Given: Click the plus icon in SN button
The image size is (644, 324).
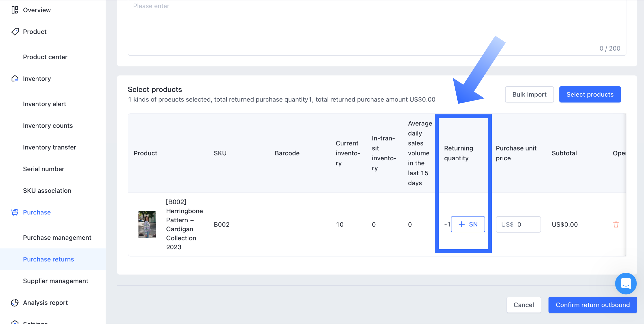Looking at the screenshot, I should [462, 224].
